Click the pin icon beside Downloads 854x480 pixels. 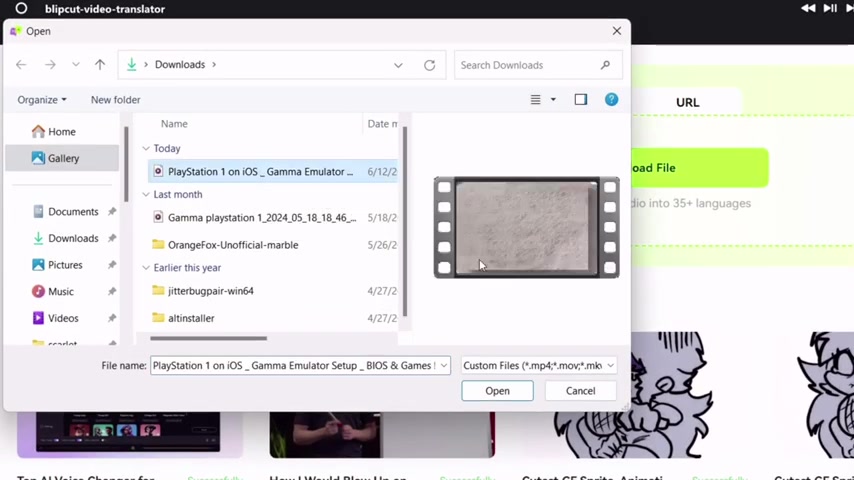[112, 239]
